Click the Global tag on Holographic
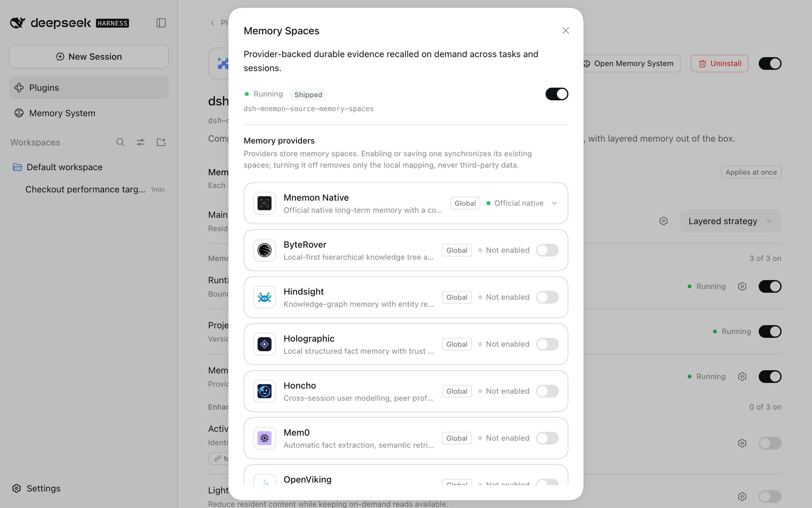The width and height of the screenshot is (812, 508). click(457, 344)
